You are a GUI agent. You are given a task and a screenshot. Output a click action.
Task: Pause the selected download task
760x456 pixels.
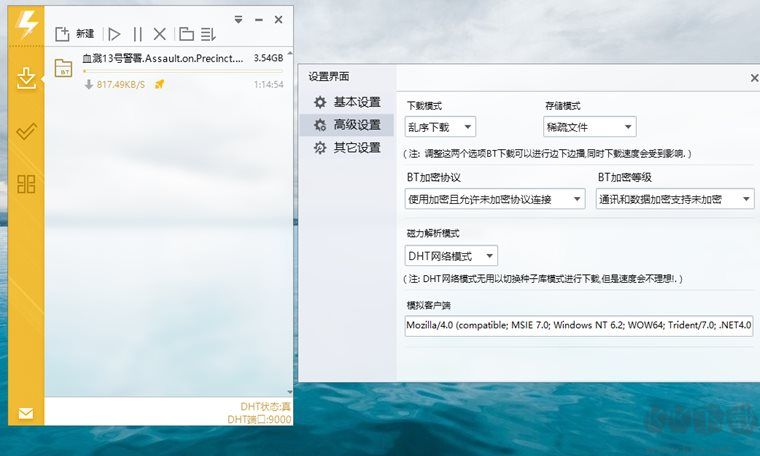pos(138,34)
